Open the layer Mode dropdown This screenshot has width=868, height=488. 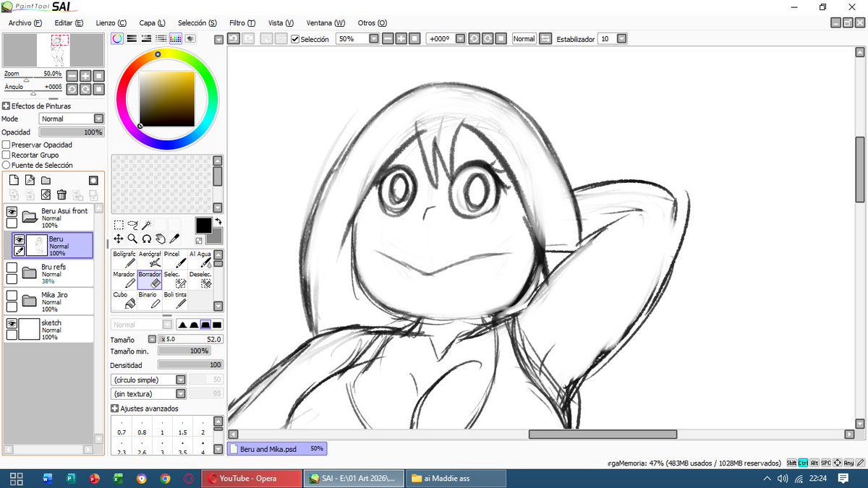[x=72, y=119]
